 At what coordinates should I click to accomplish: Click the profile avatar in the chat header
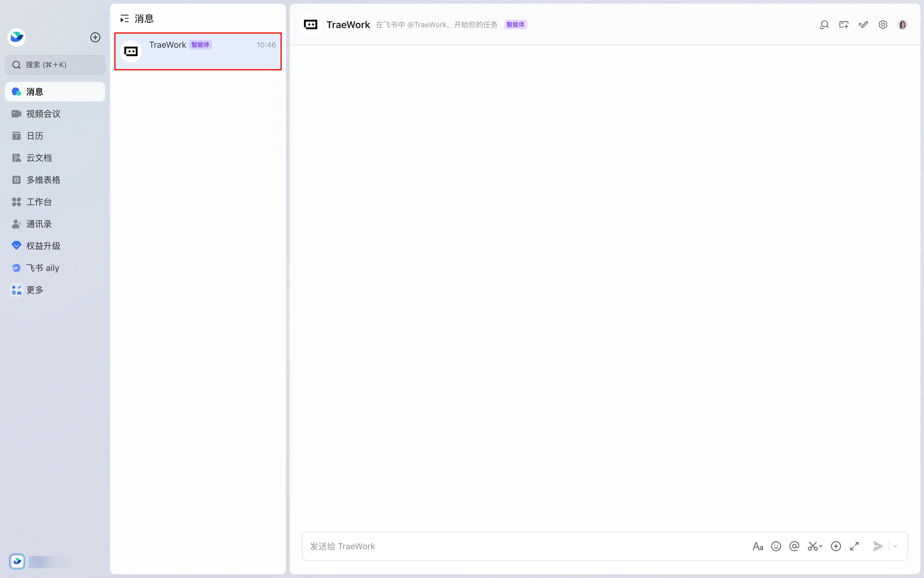[903, 25]
